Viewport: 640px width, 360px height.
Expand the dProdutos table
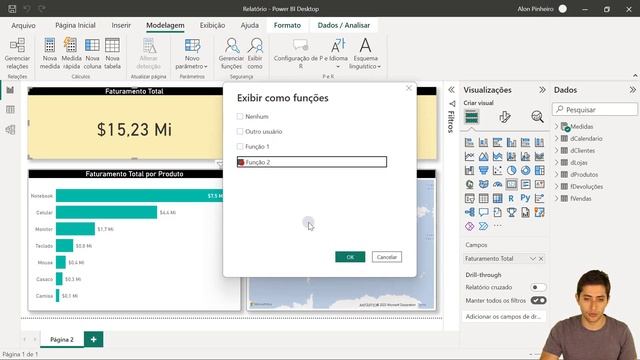[557, 174]
